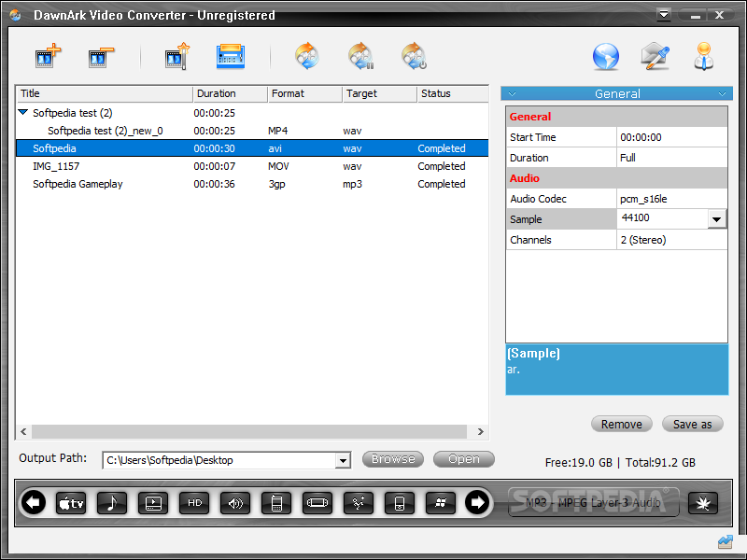The width and height of the screenshot is (747, 560).
Task: Select the speaker audio format category
Action: coord(235,503)
